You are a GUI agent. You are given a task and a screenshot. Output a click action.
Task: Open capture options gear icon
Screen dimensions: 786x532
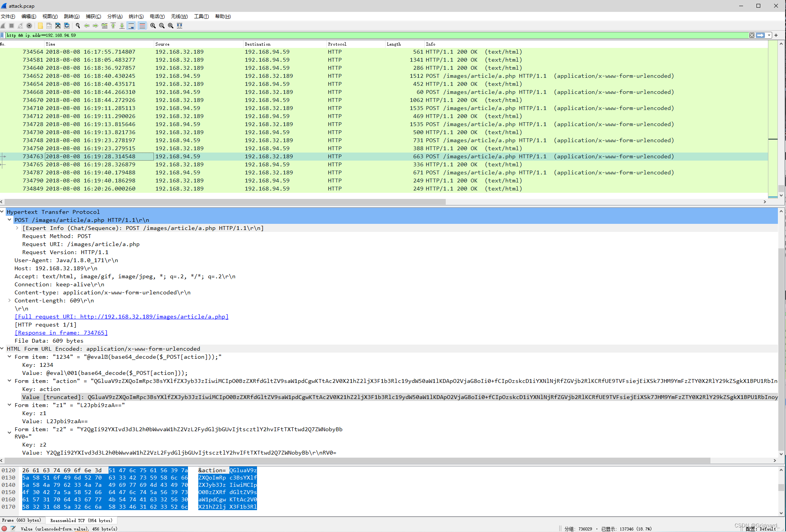[29, 26]
